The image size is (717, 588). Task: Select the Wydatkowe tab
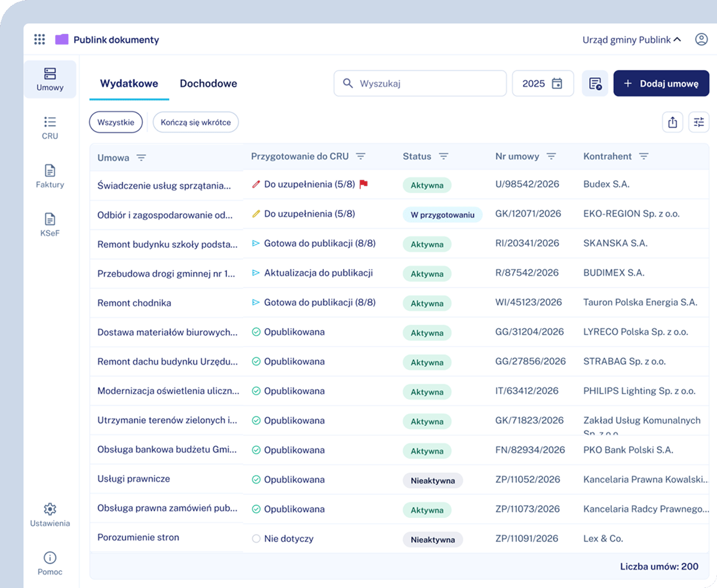[129, 84]
